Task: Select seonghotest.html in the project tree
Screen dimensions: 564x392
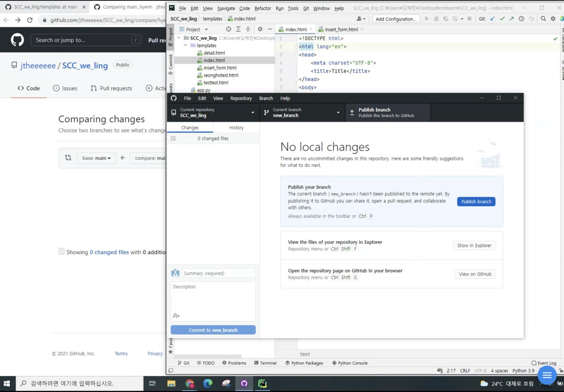Action: point(221,75)
